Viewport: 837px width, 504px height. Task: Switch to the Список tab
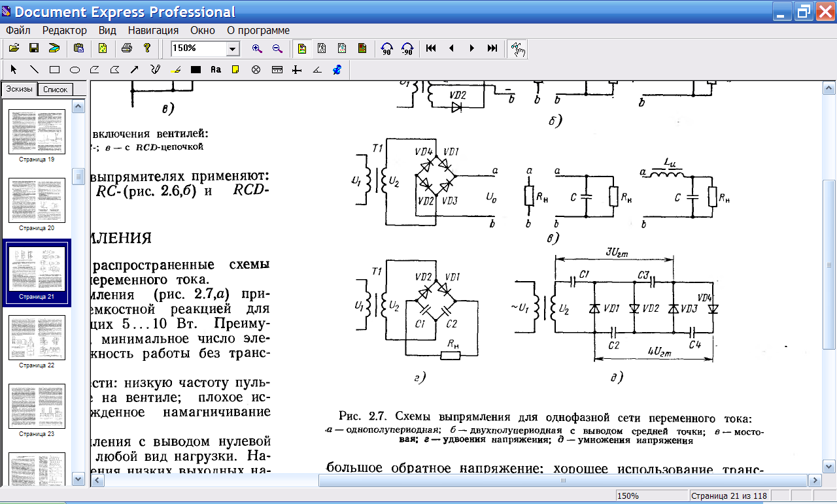[55, 90]
